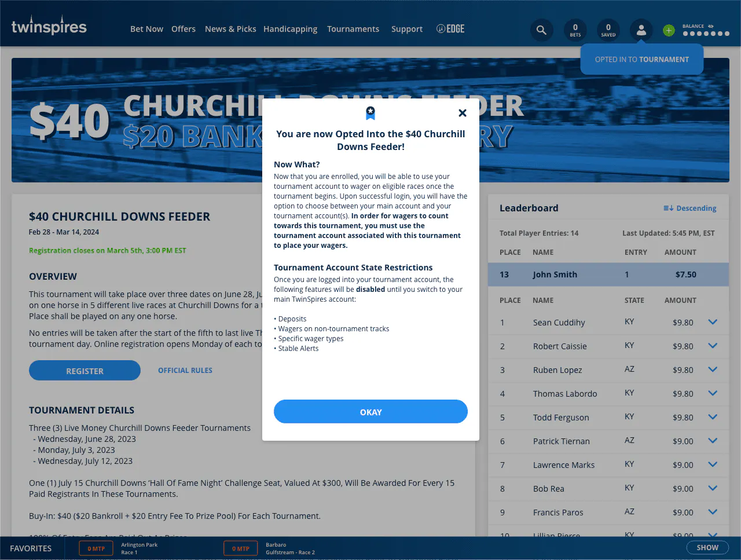Click Patrick Tiernan's name

[x=562, y=441]
